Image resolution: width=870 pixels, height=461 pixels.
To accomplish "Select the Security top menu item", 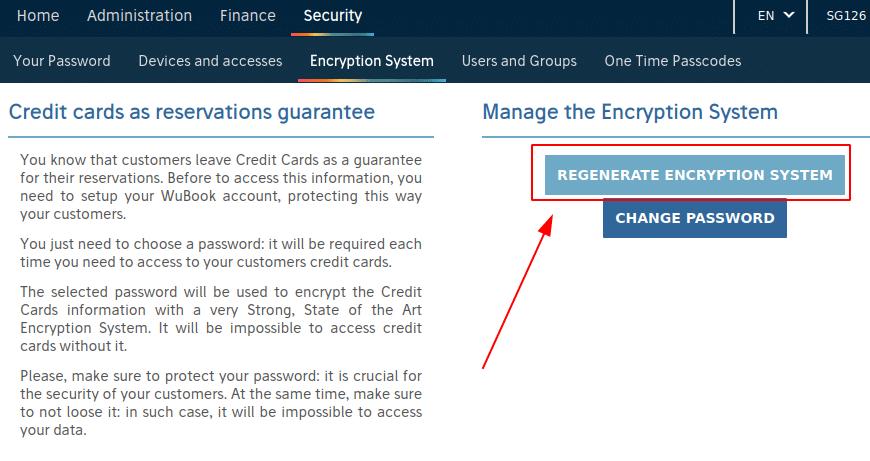I will coord(333,16).
